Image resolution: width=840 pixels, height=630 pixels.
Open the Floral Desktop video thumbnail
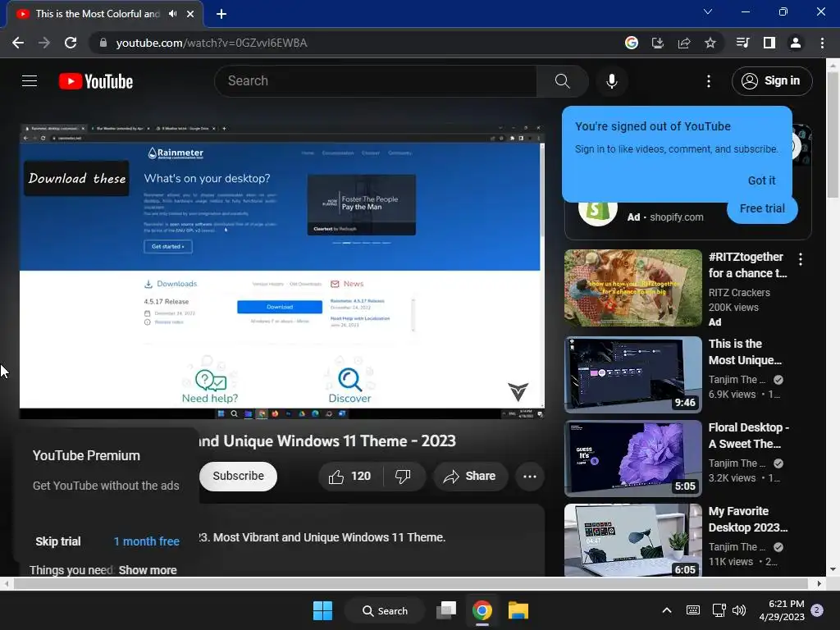pos(632,458)
